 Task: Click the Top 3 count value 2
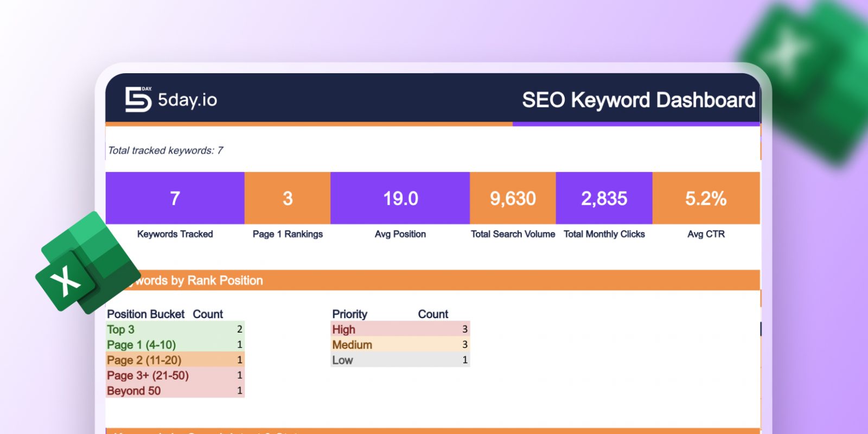[x=240, y=329]
